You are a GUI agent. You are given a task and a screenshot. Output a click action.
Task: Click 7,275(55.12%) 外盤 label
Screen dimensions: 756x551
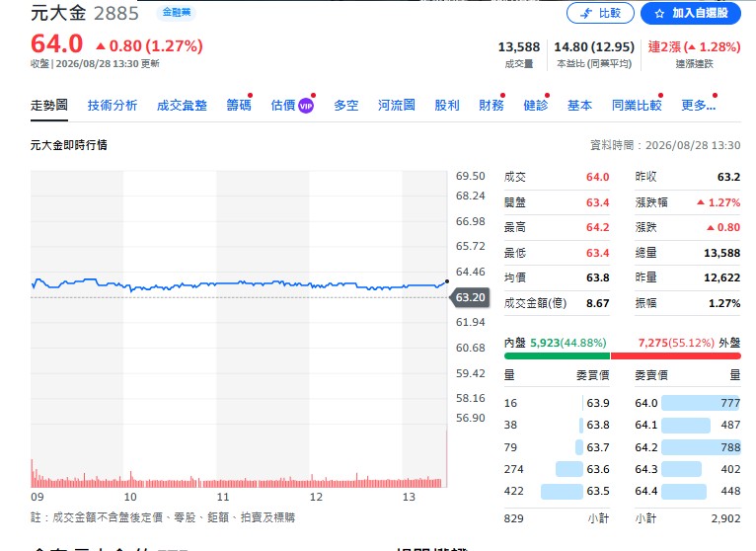click(690, 343)
